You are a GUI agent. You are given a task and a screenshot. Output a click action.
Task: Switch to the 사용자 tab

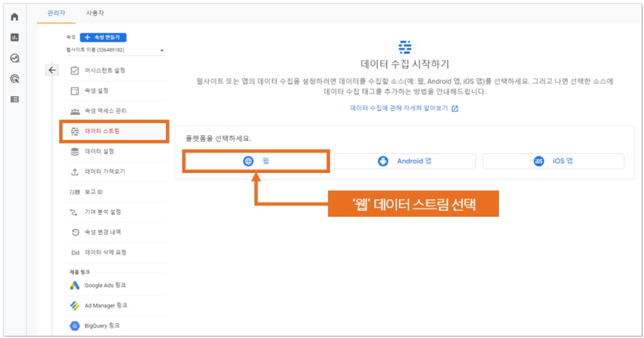[x=95, y=13]
